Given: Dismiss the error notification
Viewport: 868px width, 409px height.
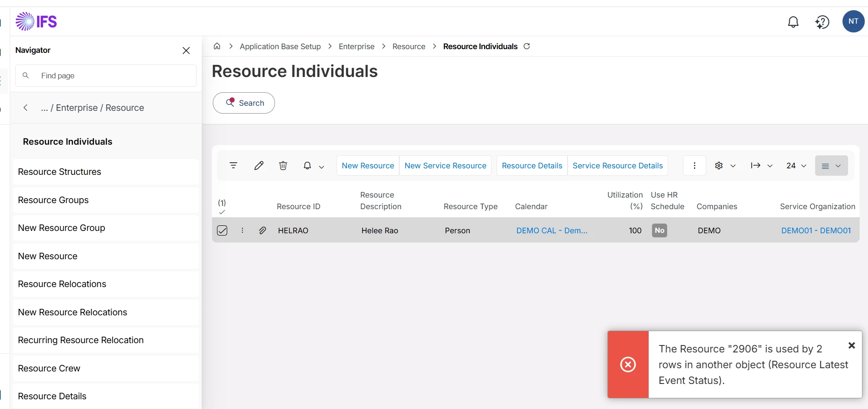Looking at the screenshot, I should (852, 345).
